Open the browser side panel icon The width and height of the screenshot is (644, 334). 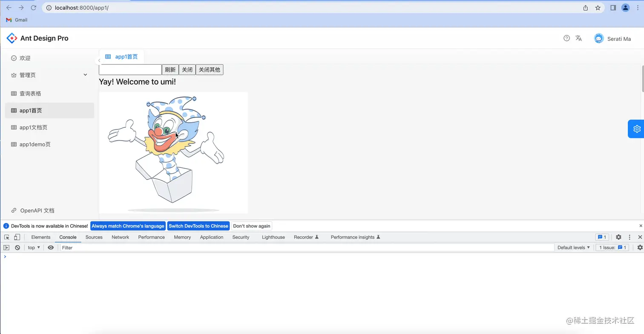coord(613,8)
